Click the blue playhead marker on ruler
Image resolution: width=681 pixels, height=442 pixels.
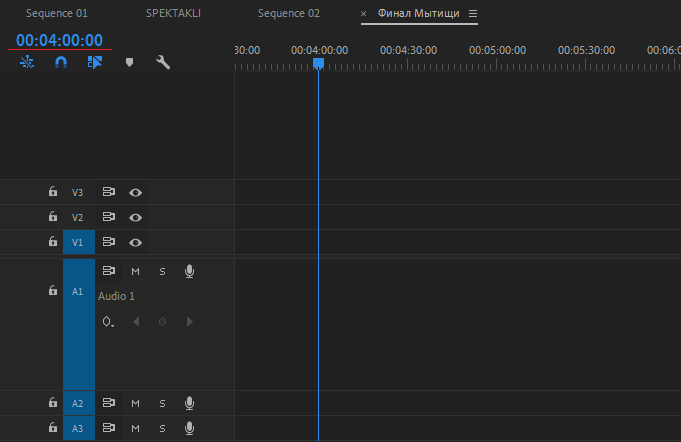point(318,64)
